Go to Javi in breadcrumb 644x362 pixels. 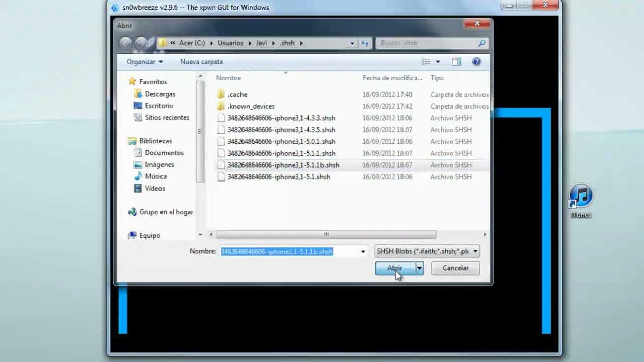click(x=261, y=43)
